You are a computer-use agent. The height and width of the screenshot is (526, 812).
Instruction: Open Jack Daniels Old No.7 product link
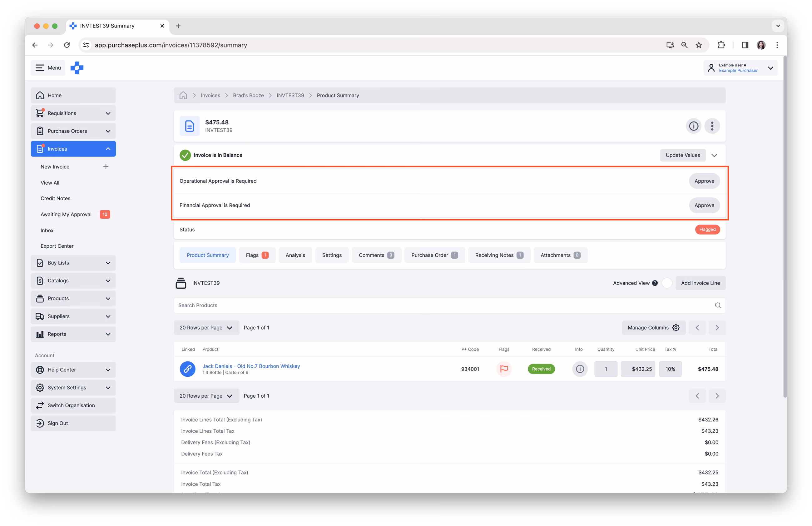click(x=251, y=366)
